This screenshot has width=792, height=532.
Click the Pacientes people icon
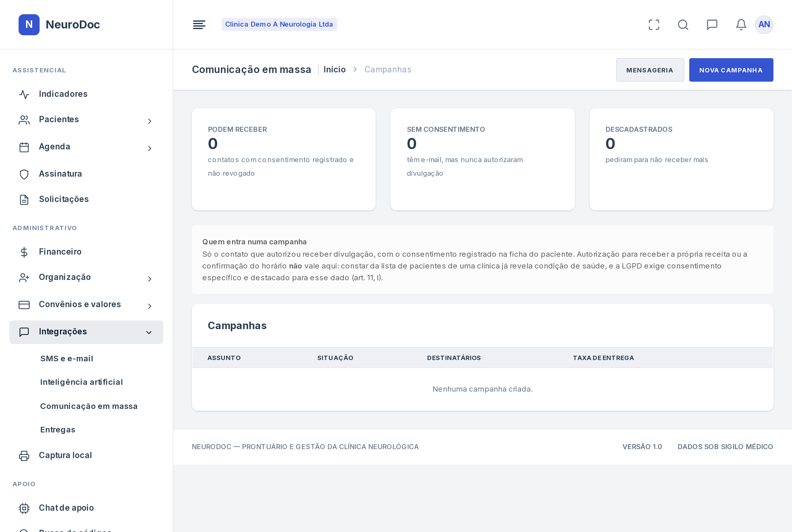tap(24, 120)
